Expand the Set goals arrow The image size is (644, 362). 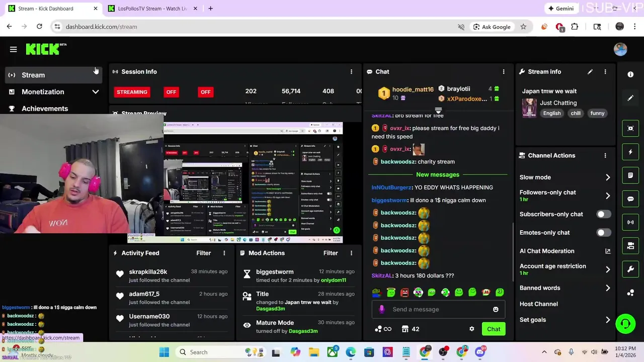pyautogui.click(x=608, y=320)
